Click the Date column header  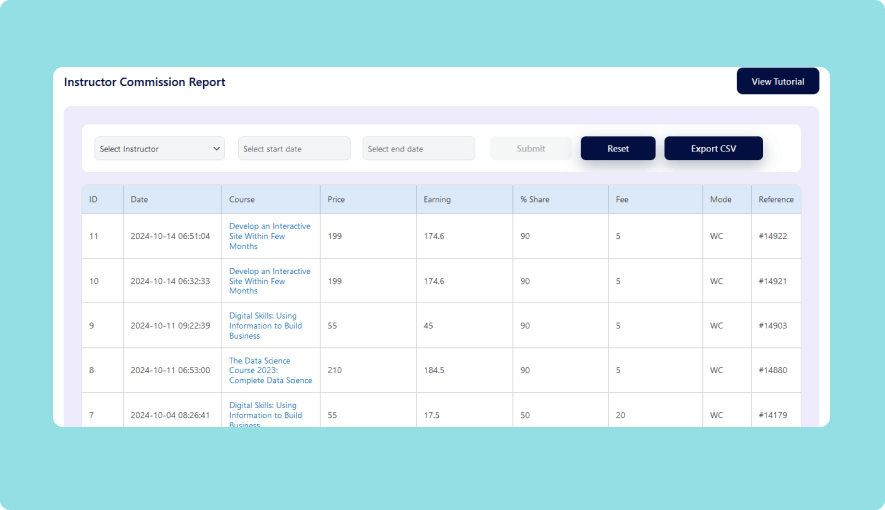139,200
